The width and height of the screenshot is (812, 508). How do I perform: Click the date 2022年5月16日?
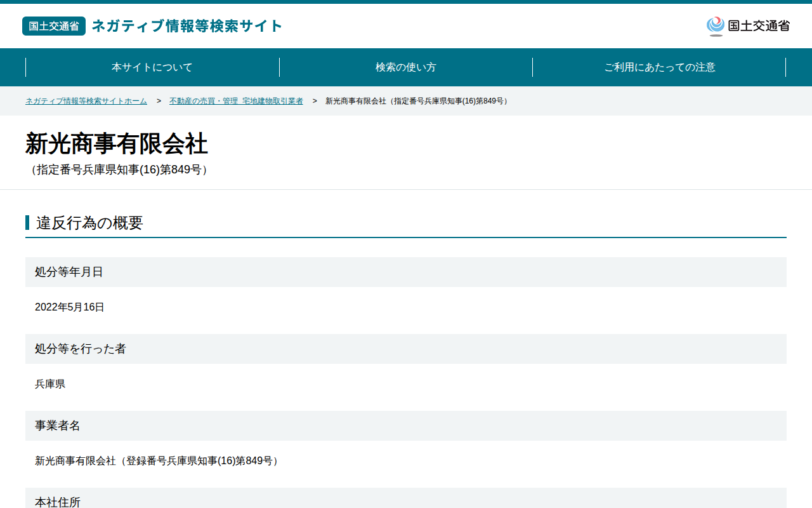tap(70, 307)
